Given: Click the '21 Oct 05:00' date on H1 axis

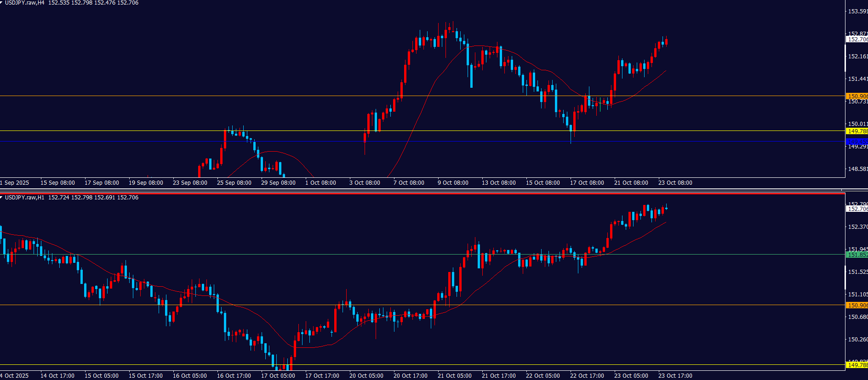Looking at the screenshot, I should pyautogui.click(x=454, y=376).
